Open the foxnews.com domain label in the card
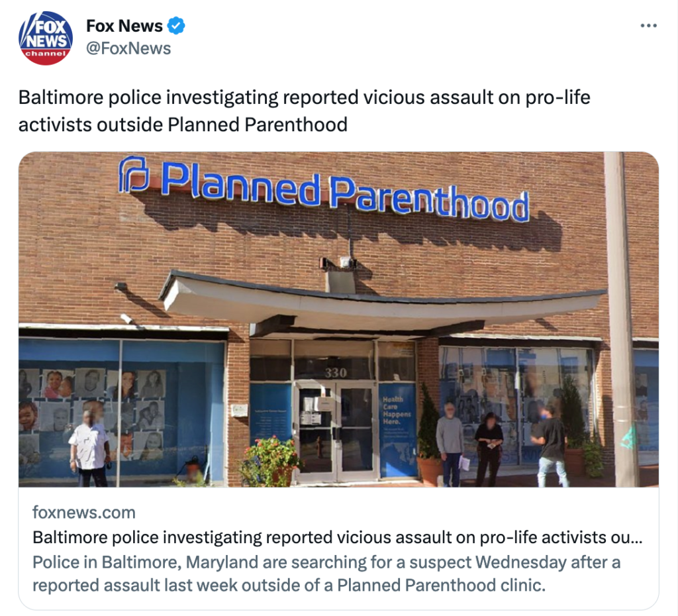The width and height of the screenshot is (678, 616). click(84, 512)
